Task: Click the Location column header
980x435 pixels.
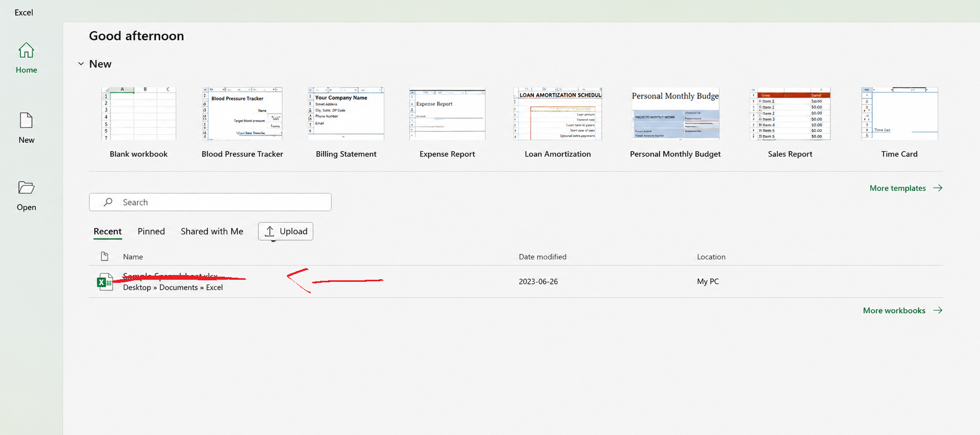Action: coord(711,257)
